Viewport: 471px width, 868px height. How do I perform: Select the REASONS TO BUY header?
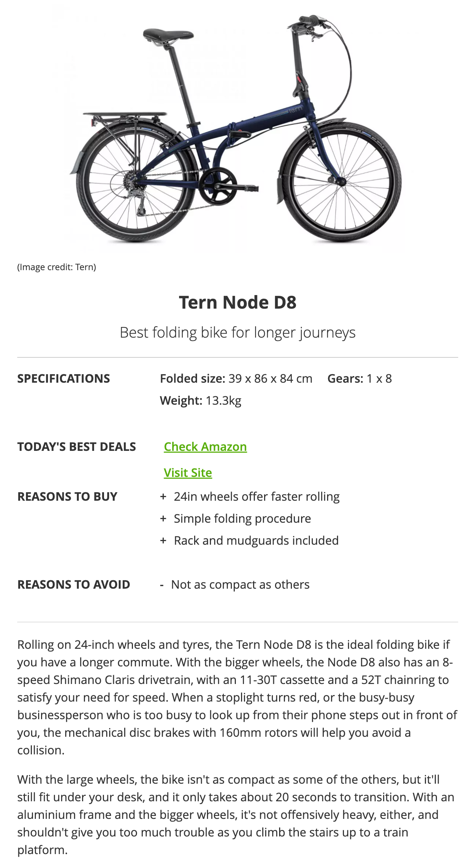coord(67,496)
